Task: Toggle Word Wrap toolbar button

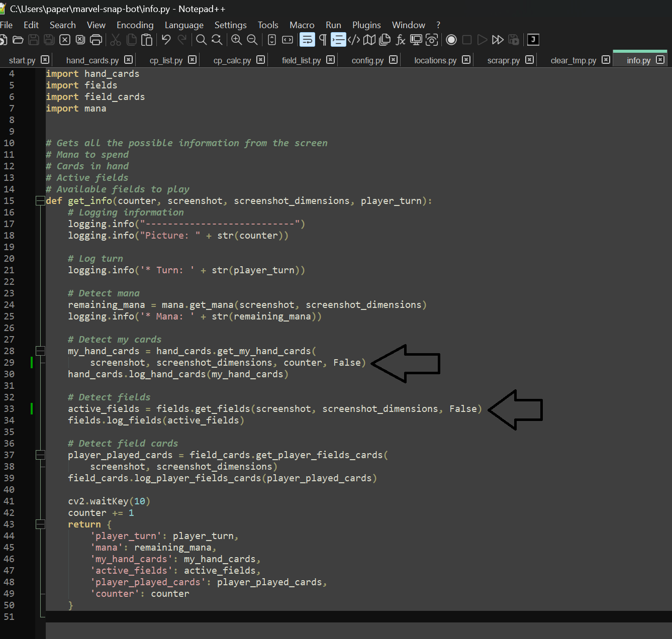Action: click(307, 40)
